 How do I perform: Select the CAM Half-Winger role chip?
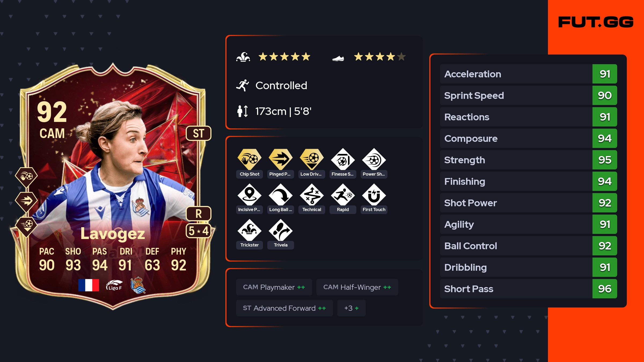[357, 287]
